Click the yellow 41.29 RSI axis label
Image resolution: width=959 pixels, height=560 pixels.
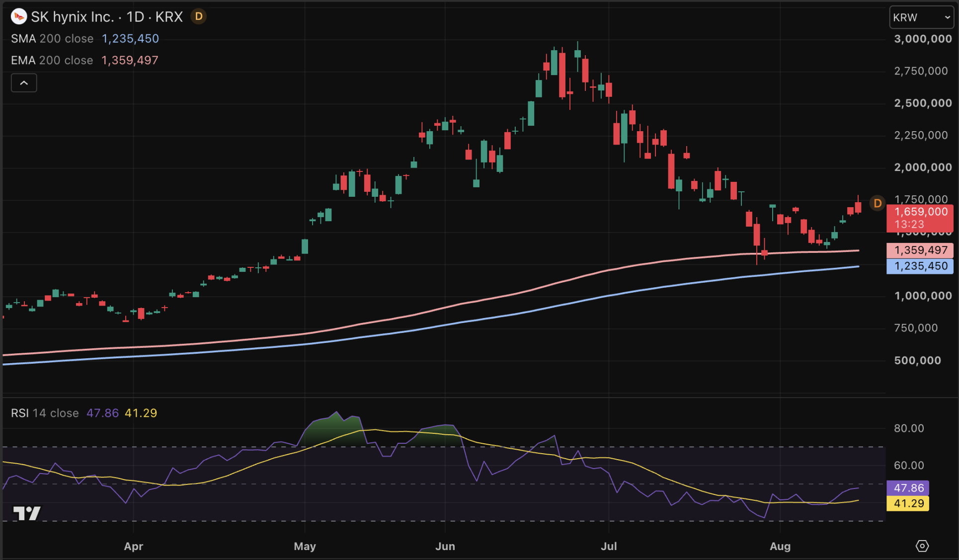[908, 504]
